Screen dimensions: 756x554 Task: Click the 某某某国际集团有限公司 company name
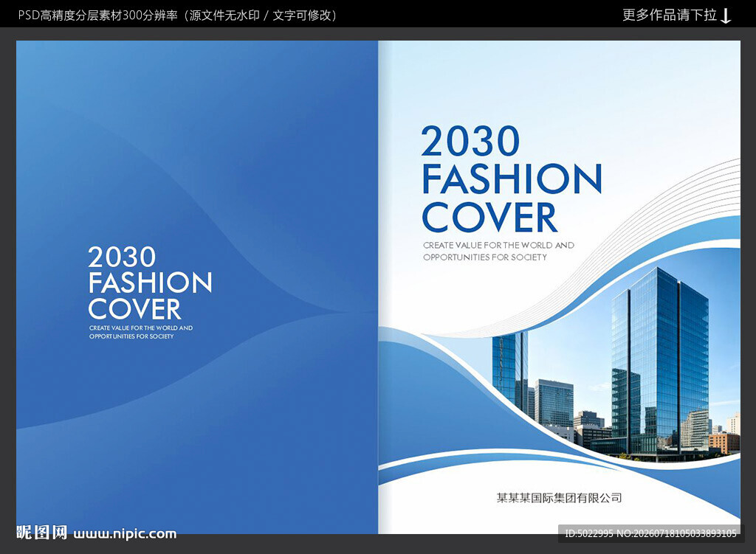(x=560, y=498)
